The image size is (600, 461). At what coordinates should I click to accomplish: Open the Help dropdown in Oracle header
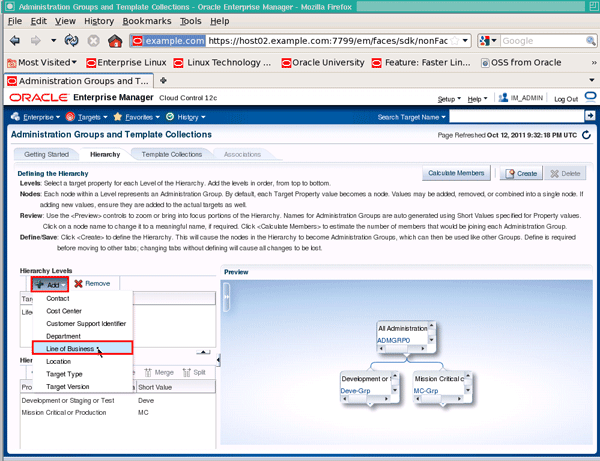[x=477, y=99]
